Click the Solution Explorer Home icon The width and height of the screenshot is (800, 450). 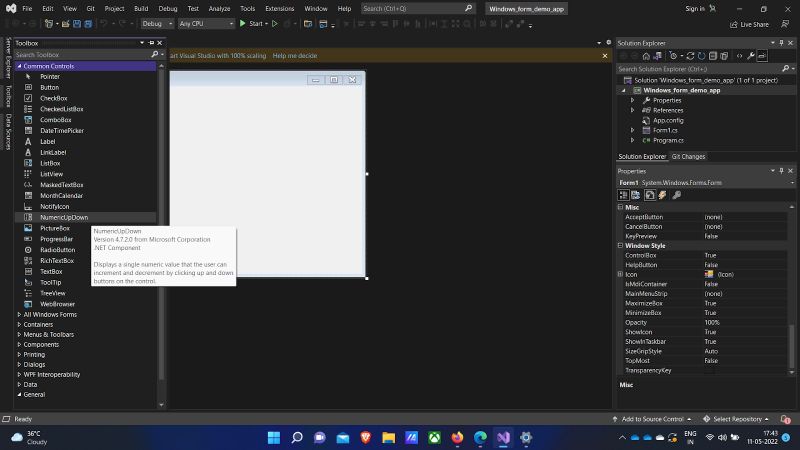[x=646, y=56]
